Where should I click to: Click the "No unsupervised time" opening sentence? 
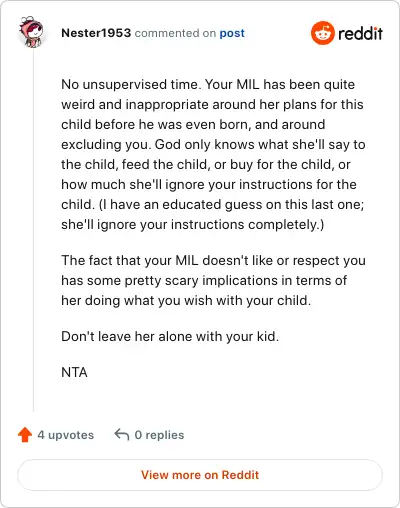(x=131, y=84)
